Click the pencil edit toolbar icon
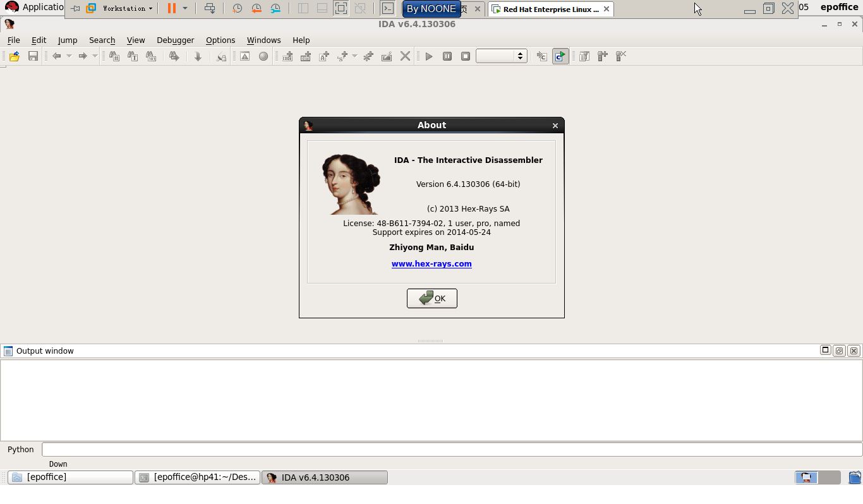This screenshot has width=863, height=504. tap(387, 56)
